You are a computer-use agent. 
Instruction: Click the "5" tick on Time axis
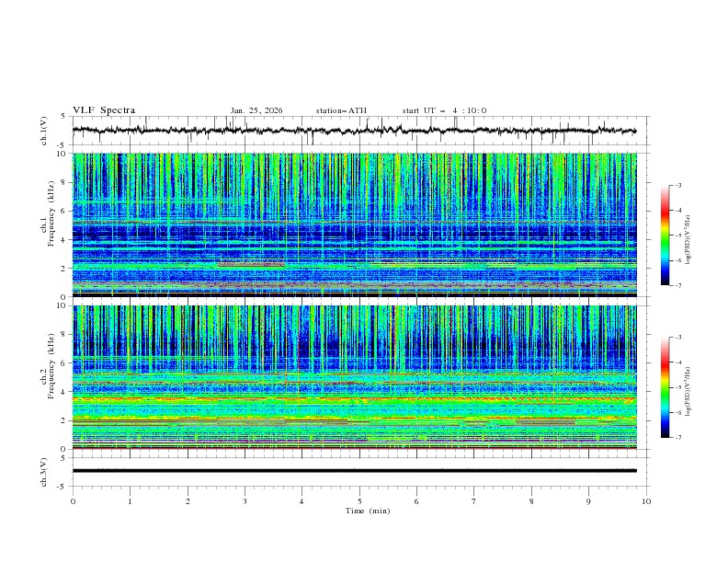click(x=359, y=501)
